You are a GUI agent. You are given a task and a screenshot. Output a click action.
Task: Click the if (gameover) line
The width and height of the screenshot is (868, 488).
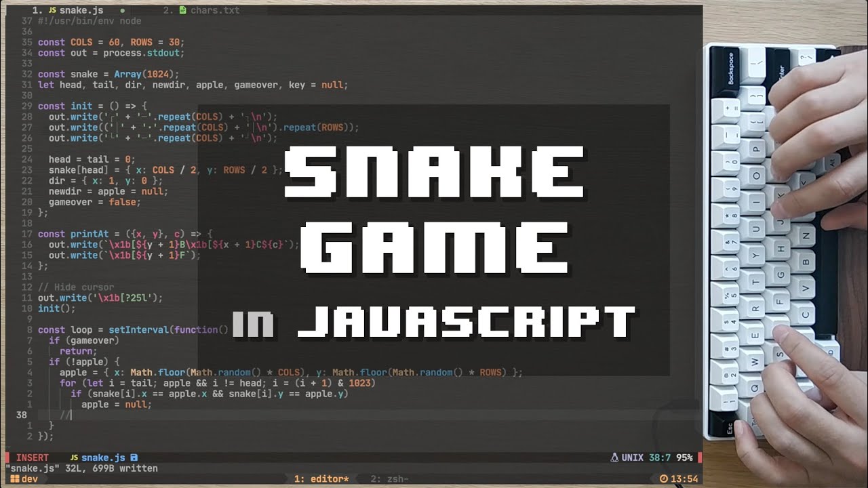[x=84, y=340]
